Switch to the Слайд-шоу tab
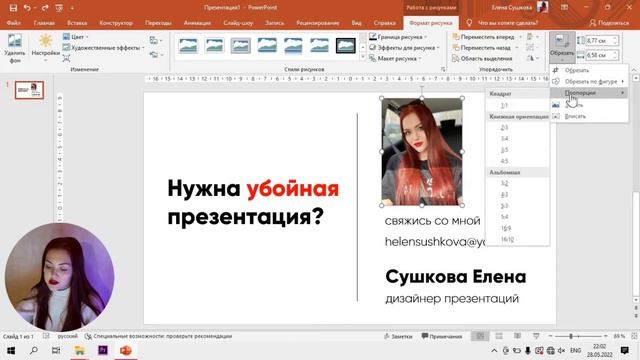Viewport: 640px width, 360px height. click(238, 23)
